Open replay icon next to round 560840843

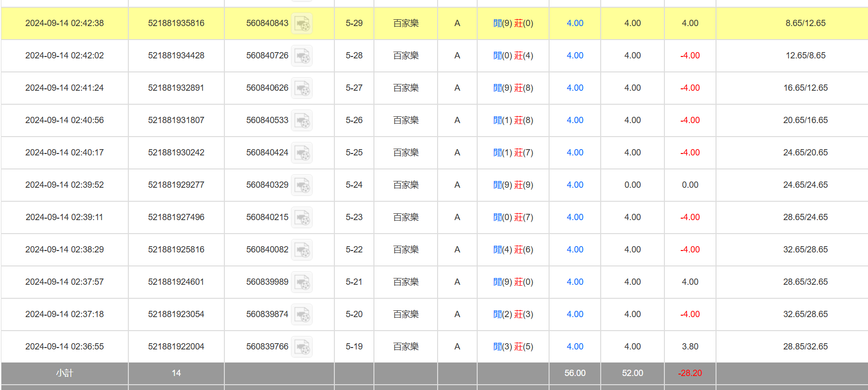pyautogui.click(x=302, y=24)
